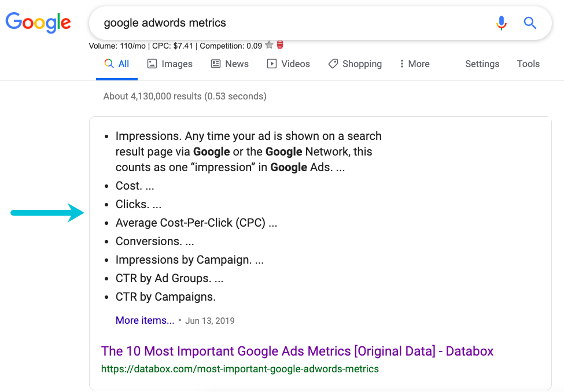
Task: Click the star icon in Keywords Everywhere bar
Action: 268,44
